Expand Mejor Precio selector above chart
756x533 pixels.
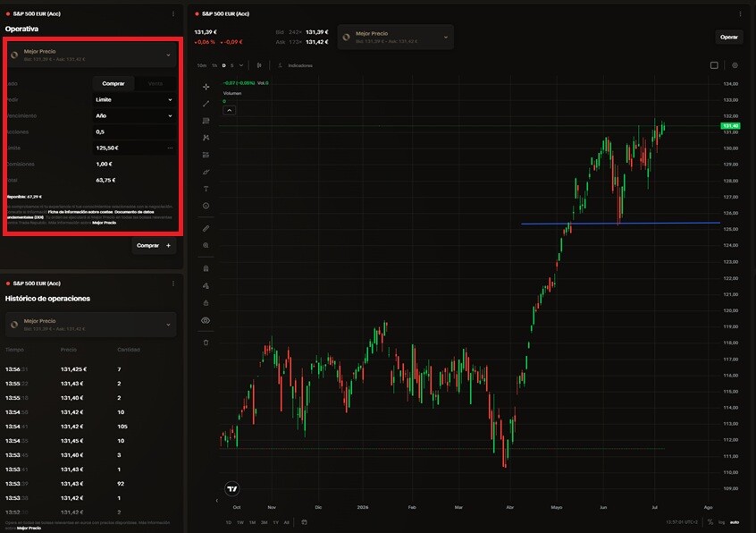[x=395, y=38]
